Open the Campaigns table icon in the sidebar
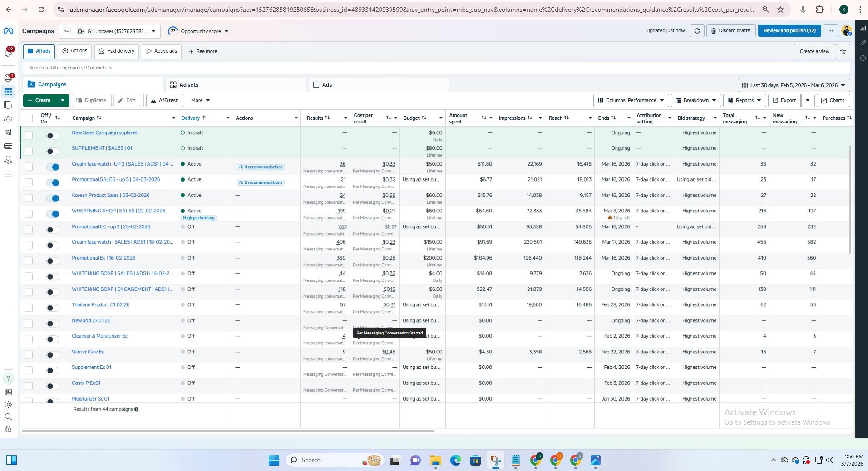Image resolution: width=868 pixels, height=471 pixels. [8, 92]
